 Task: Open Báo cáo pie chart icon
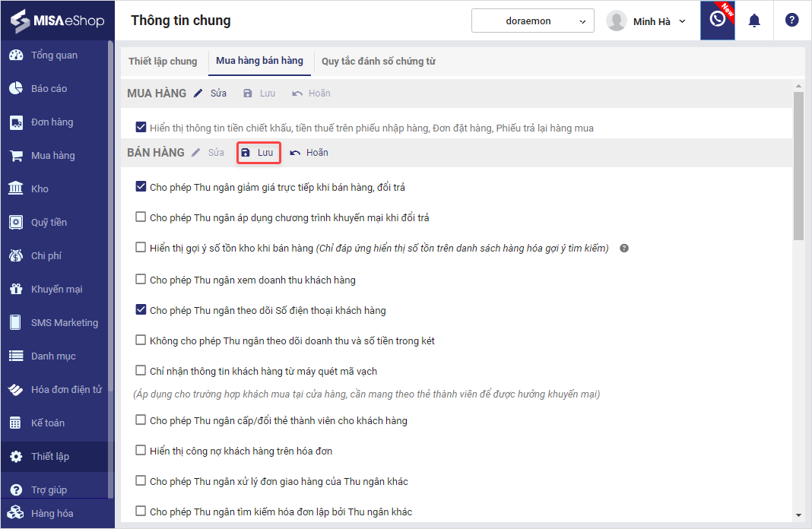click(16, 88)
